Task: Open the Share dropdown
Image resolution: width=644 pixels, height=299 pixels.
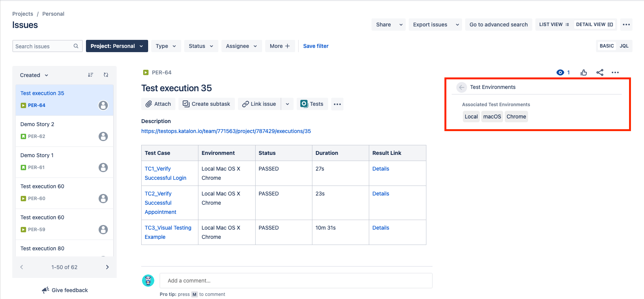Action: pos(388,25)
